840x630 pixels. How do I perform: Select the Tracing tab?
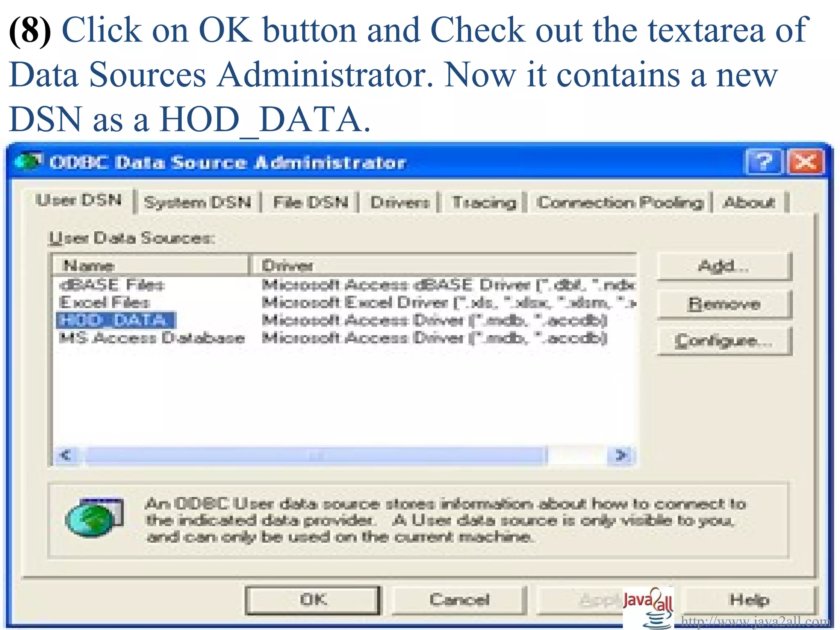(x=484, y=203)
